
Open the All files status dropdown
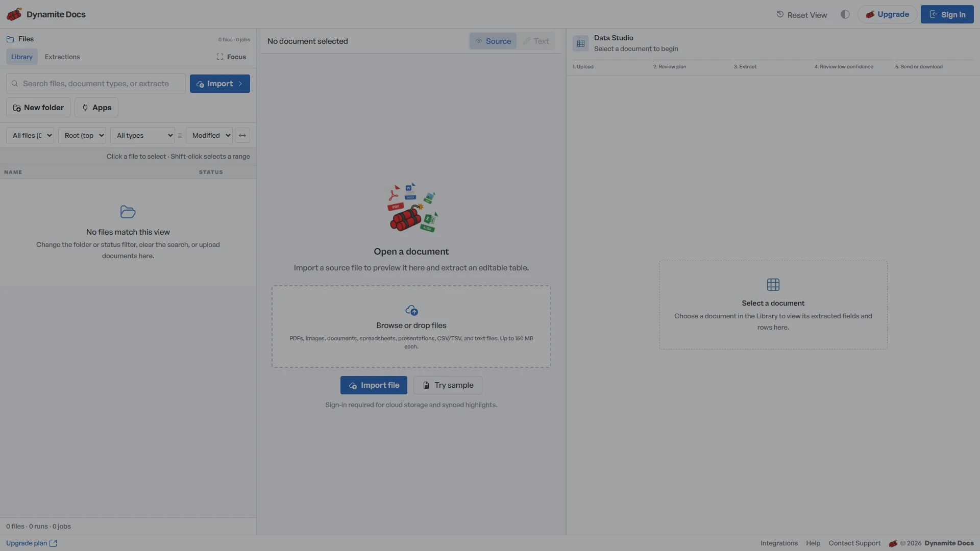pyautogui.click(x=30, y=135)
